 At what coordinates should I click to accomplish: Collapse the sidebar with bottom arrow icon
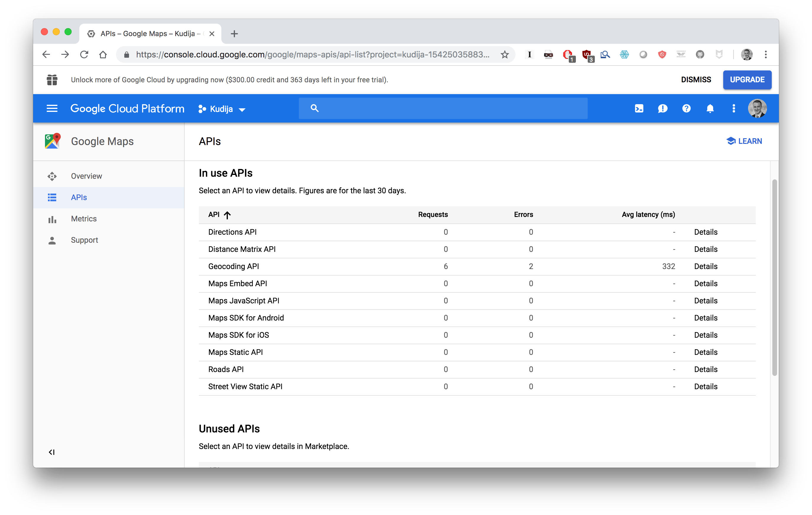click(x=51, y=452)
